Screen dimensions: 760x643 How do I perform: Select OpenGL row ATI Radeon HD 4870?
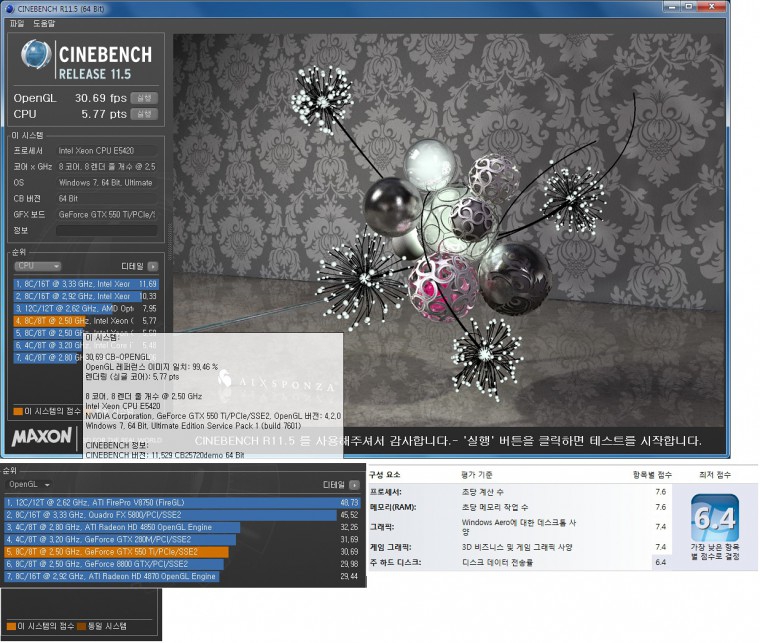point(183,577)
